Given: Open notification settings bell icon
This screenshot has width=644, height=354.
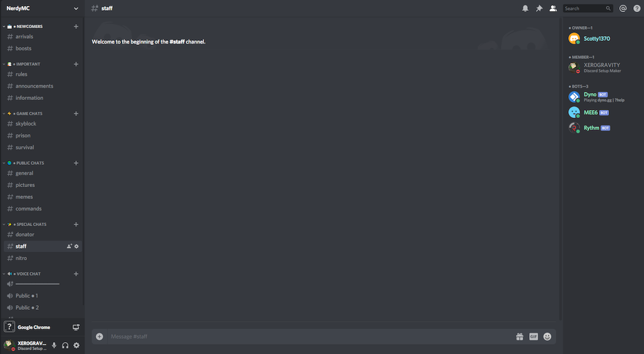Looking at the screenshot, I should pos(525,8).
